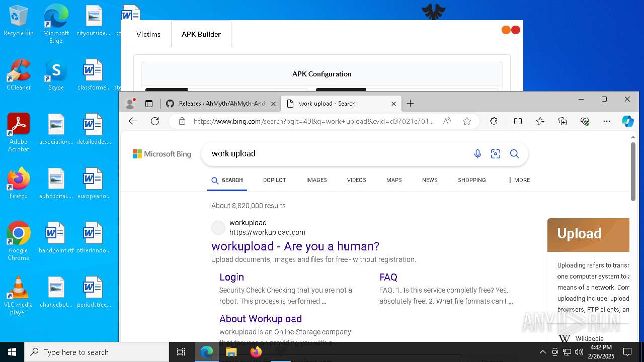Open Google Chrome desktop shortcut
Screen dimensions: 644x362
pos(19,241)
